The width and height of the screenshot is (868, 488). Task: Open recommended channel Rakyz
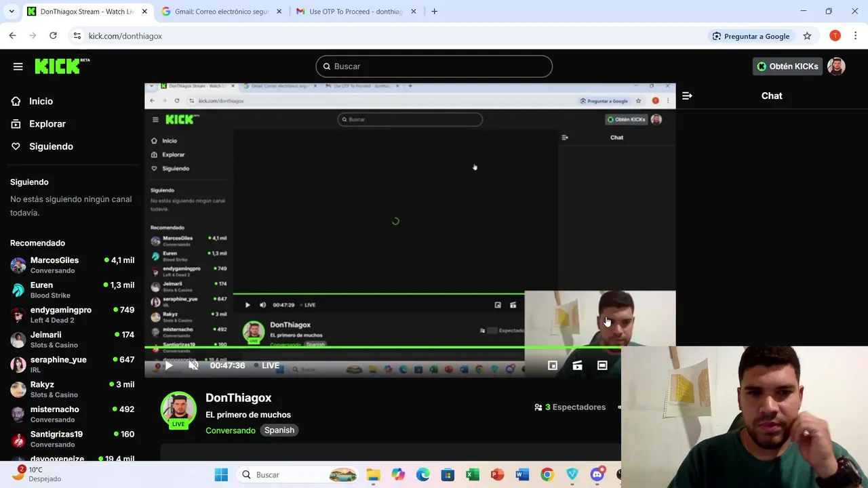click(x=72, y=389)
